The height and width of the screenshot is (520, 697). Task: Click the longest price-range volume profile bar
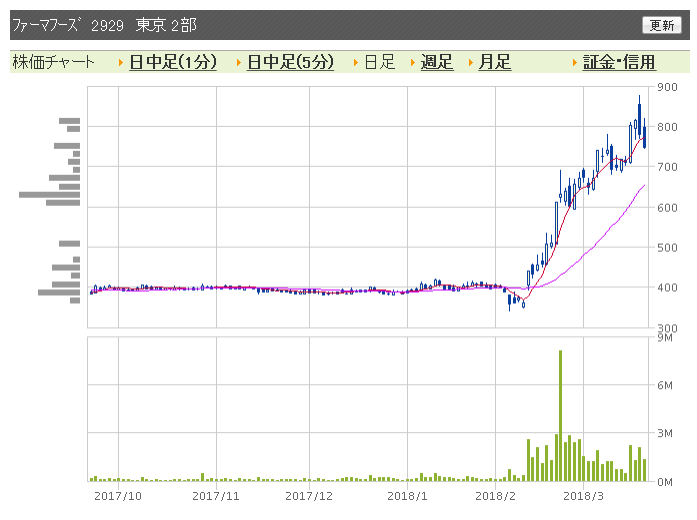pyautogui.click(x=49, y=195)
